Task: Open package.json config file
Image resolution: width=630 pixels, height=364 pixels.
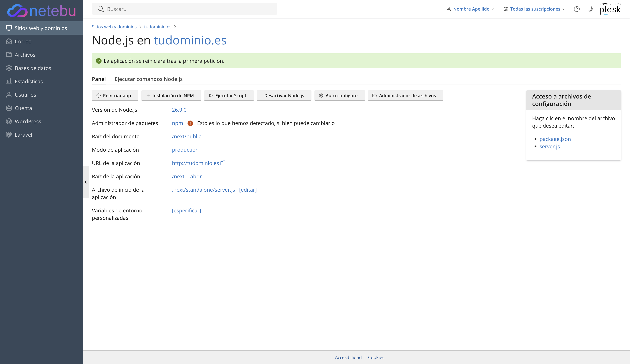Action: 555,139
